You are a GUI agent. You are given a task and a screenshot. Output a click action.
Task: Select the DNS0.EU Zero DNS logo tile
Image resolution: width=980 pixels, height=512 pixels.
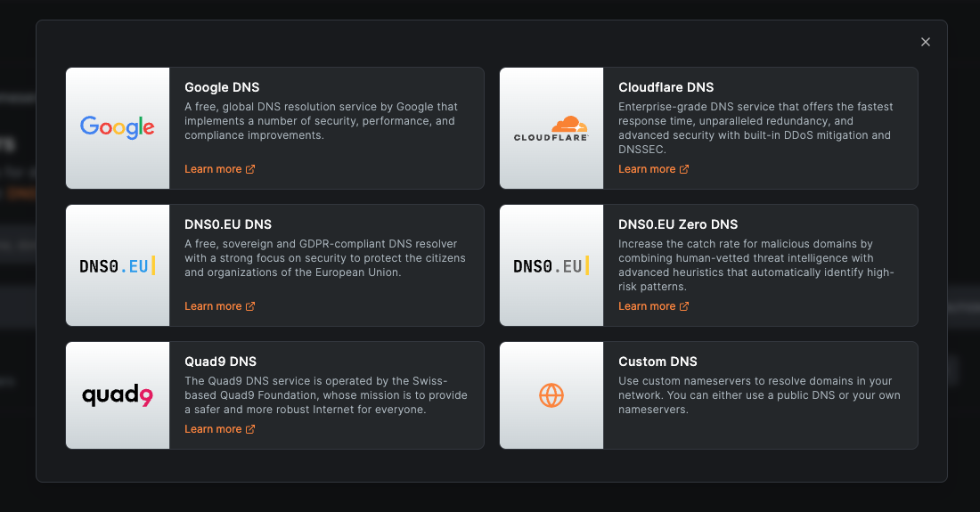tap(551, 265)
